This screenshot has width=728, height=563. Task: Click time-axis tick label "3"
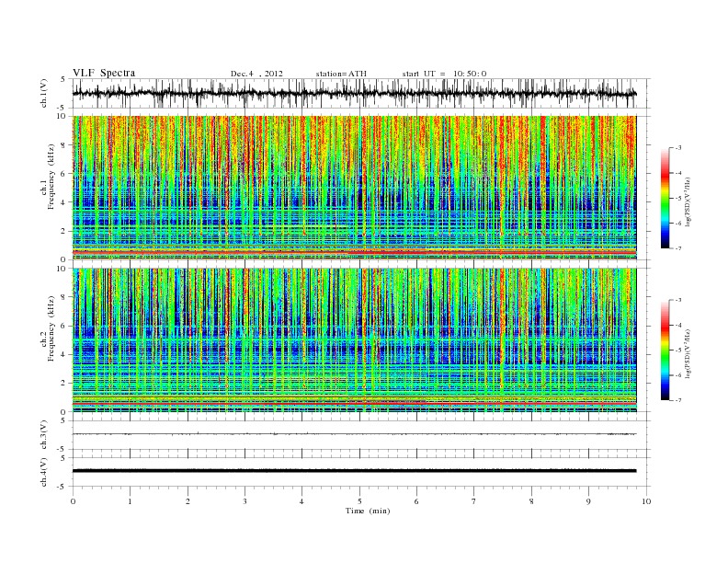pos(245,501)
